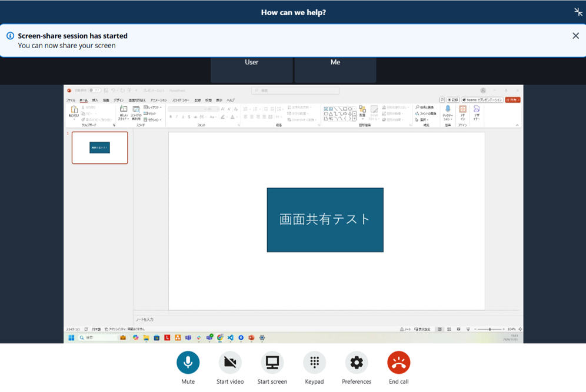Dismiss the screen-share session notification
The width and height of the screenshot is (586, 392).
[575, 35]
